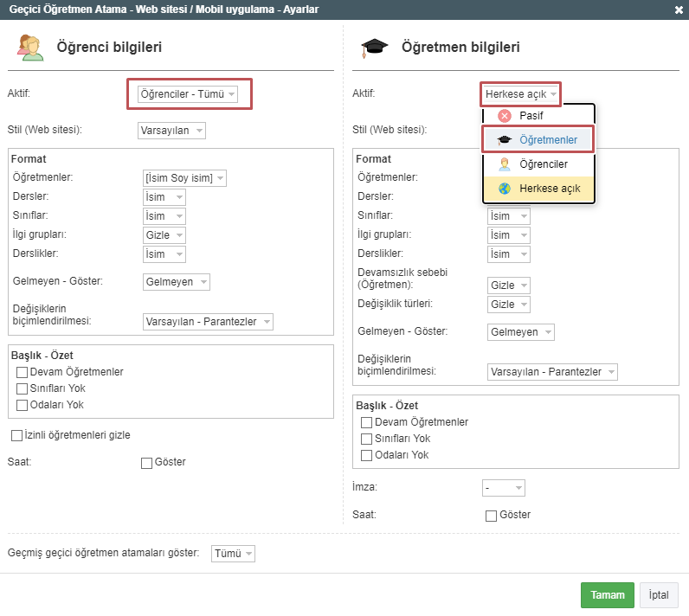Open the Öğrenciler - Tümü dropdown
The image size is (689, 616).
pyautogui.click(x=188, y=94)
